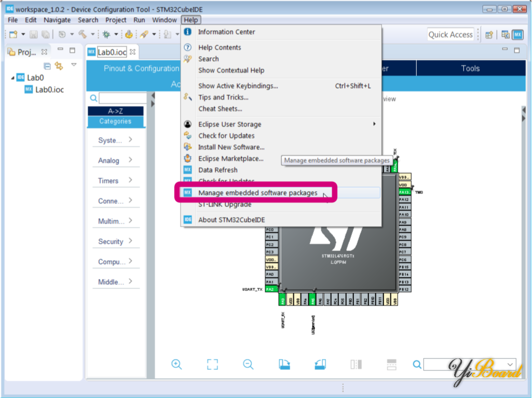This screenshot has height=398, width=532.
Task: Click the Quick Access search box
Action: tap(450, 35)
